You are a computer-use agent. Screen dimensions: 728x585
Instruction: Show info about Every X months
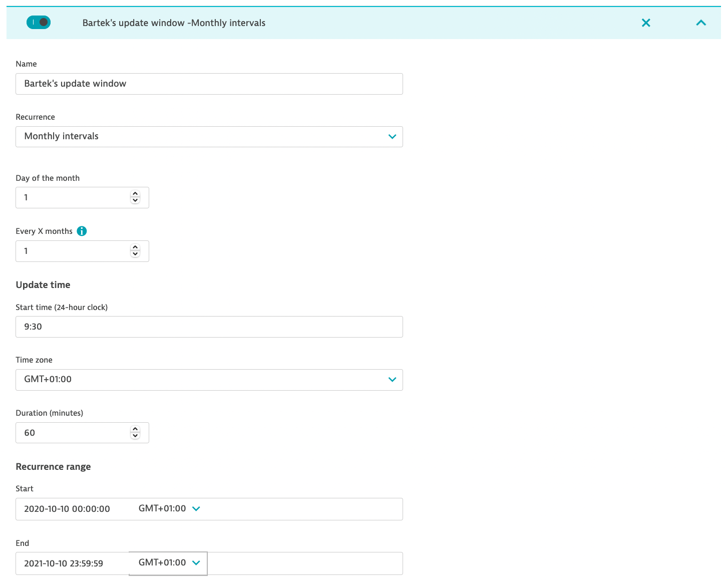[x=82, y=231]
